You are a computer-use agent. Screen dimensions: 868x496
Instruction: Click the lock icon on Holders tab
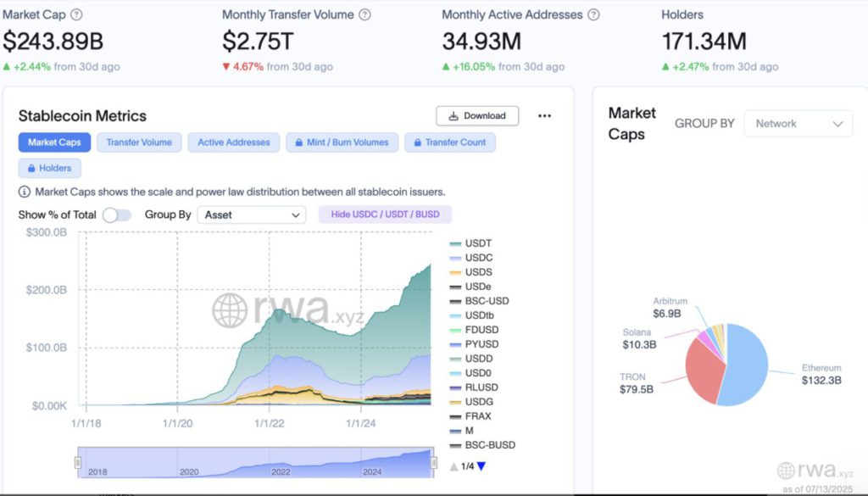pyautogui.click(x=31, y=168)
